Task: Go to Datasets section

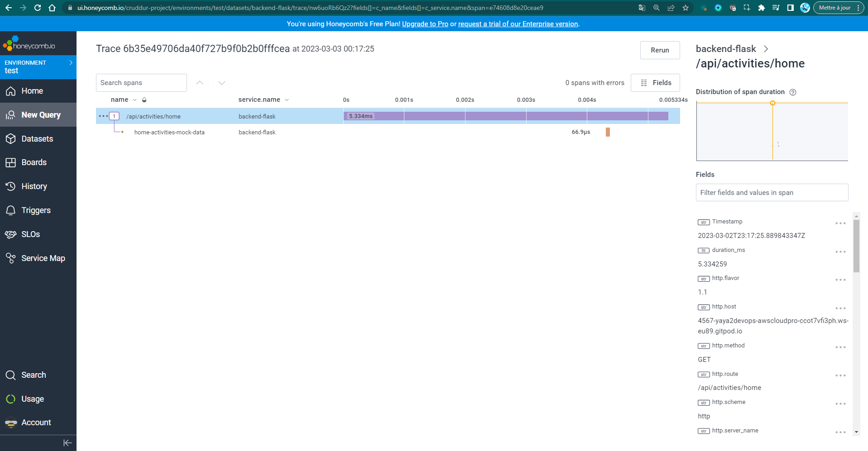Action: pyautogui.click(x=37, y=139)
